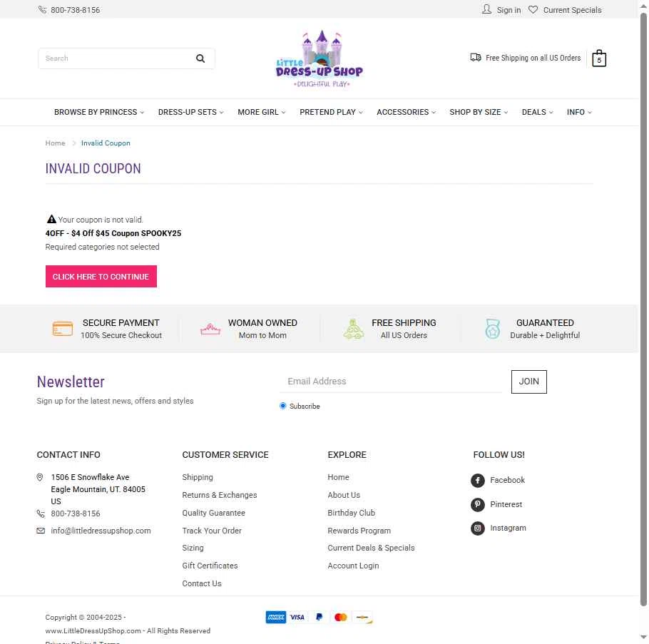This screenshot has width=649, height=644.
Task: Open the Sizing link
Action: [193, 548]
